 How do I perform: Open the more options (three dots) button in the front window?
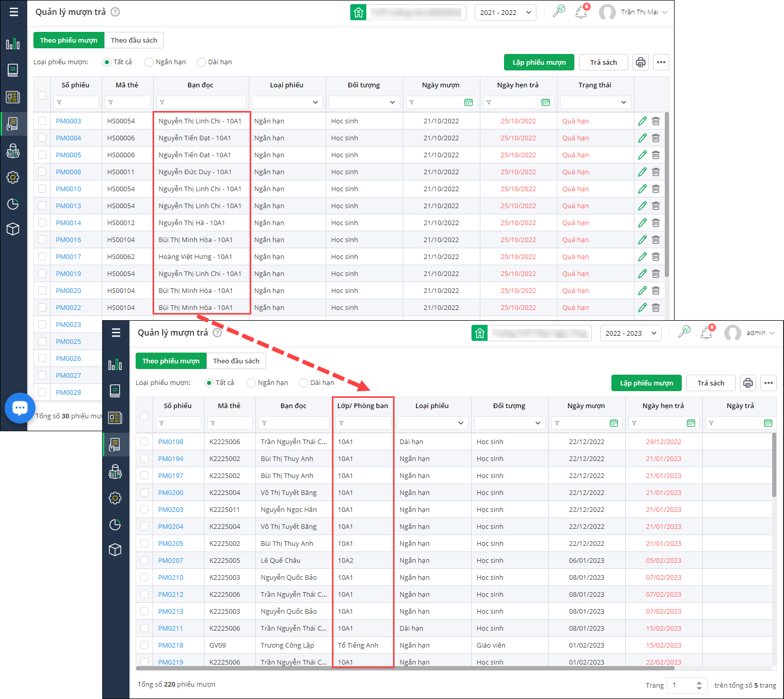pos(769,383)
